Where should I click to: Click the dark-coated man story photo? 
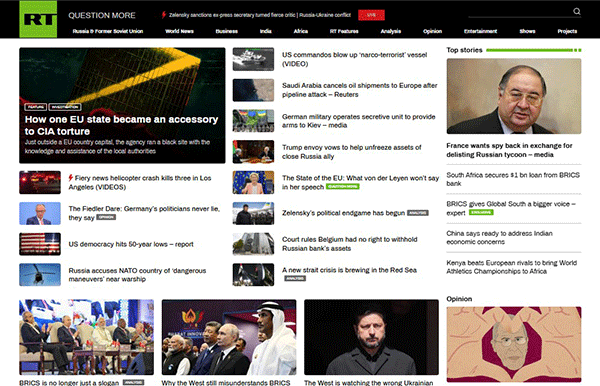coord(371,337)
